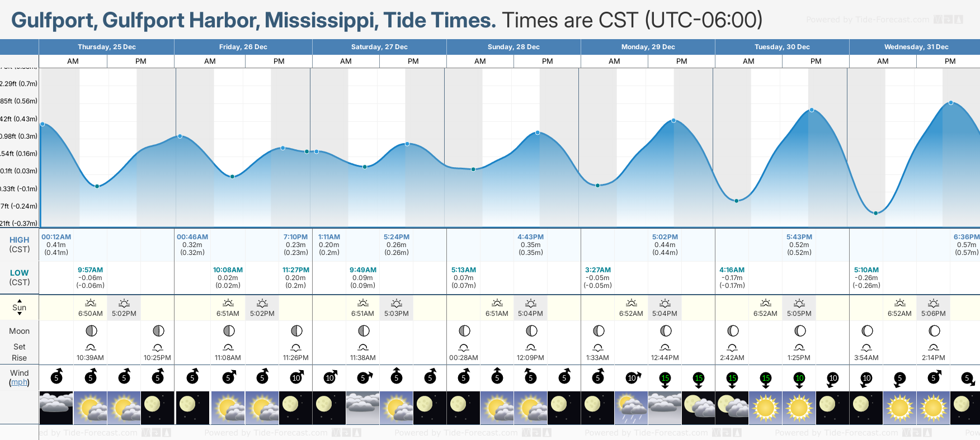
Task: Click Thursday's 6:50AM sunrise icon
Action: coord(91,303)
